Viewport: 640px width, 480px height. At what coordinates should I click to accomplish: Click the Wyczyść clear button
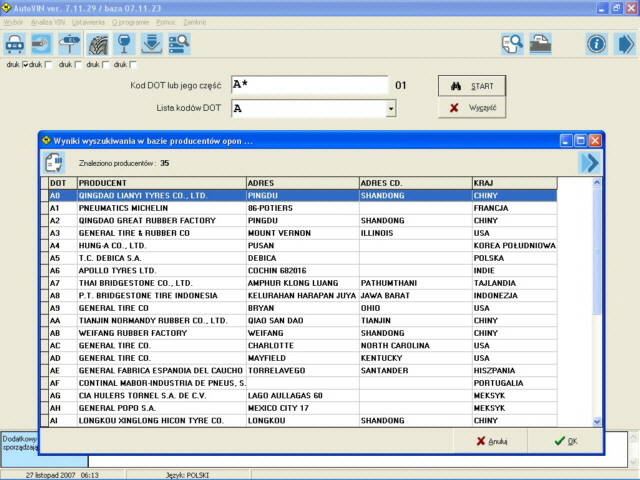[x=472, y=108]
